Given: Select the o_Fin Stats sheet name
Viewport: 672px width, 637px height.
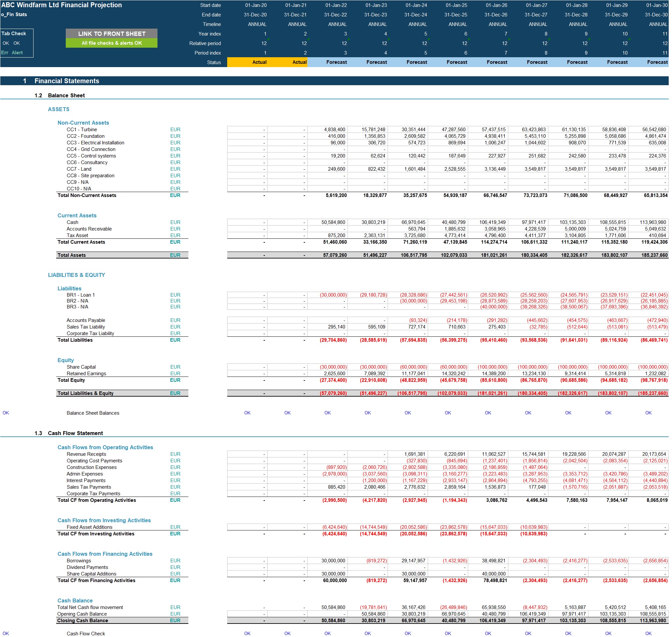Looking at the screenshot, I should (14, 14).
